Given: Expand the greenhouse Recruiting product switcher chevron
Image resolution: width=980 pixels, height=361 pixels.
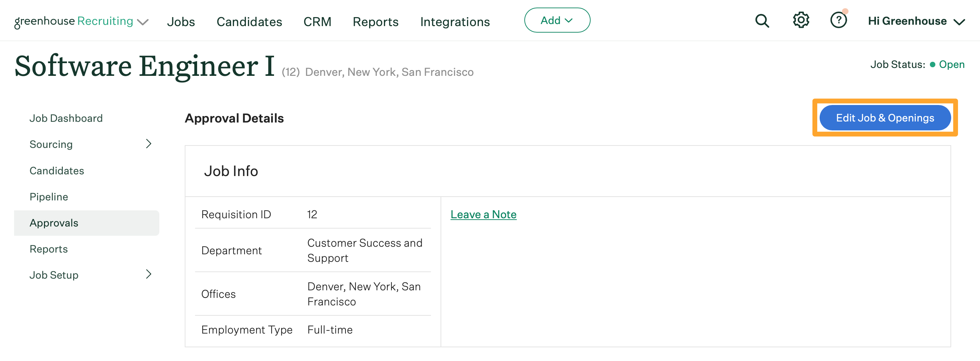Looking at the screenshot, I should (x=143, y=22).
